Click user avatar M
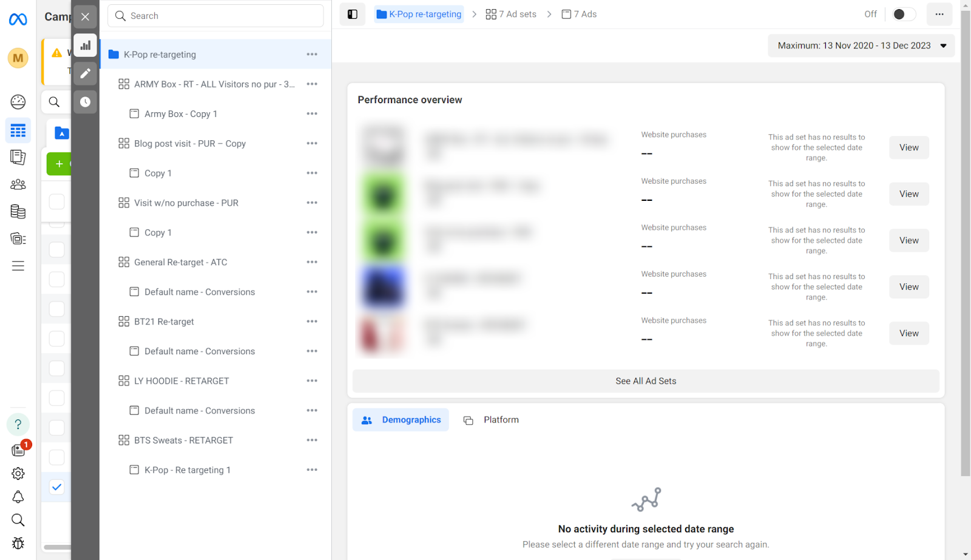The image size is (971, 560). click(x=18, y=58)
